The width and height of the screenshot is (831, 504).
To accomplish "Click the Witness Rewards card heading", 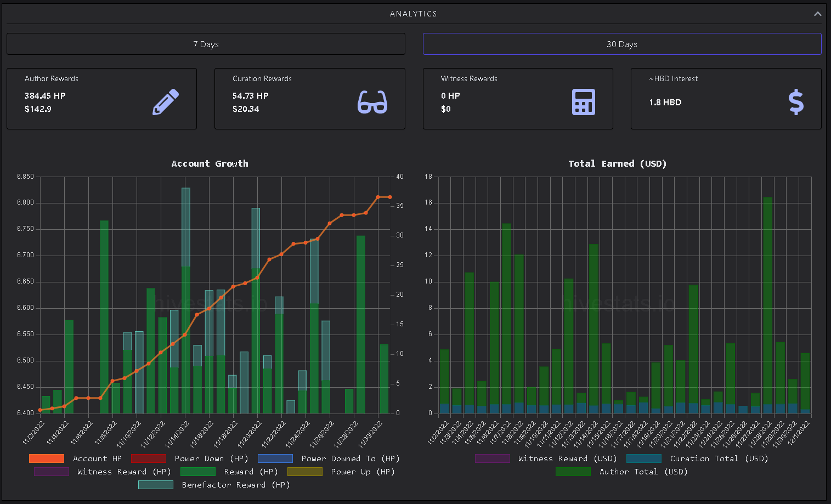I will coord(469,79).
